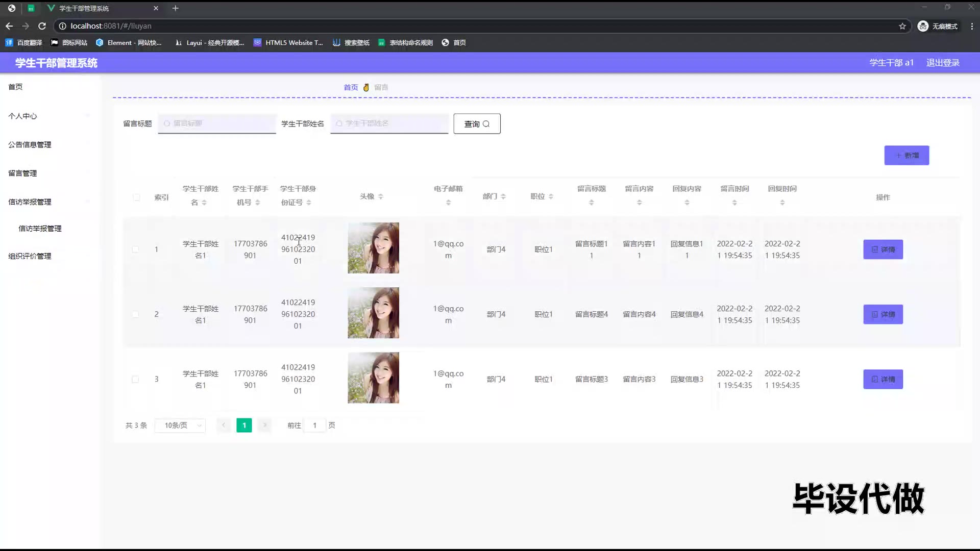Click the browser back arrow

tap(9, 26)
